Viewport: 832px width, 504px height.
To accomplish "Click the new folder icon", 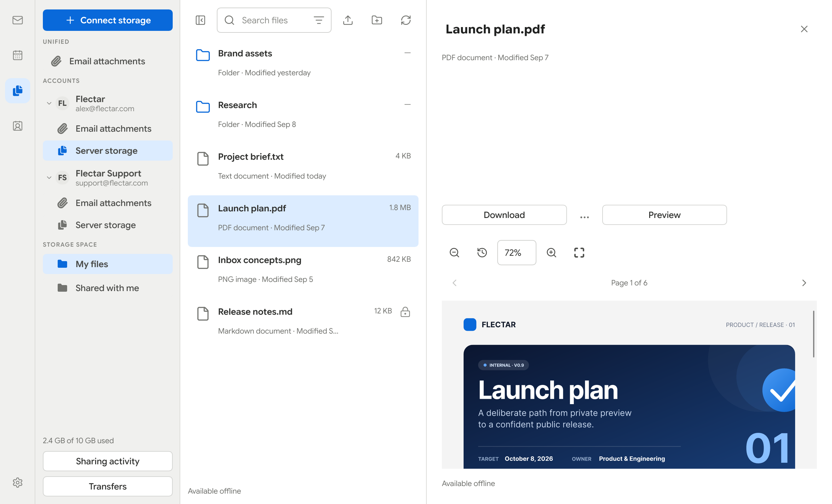I will [377, 20].
